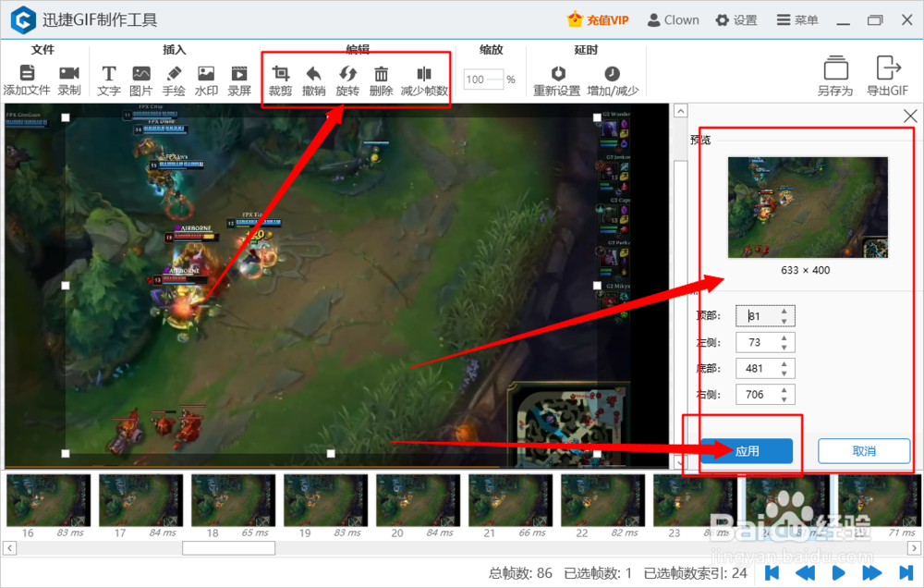Click the Export GIF (导出GIF) icon
This screenshot has height=588, width=924.
tap(888, 67)
